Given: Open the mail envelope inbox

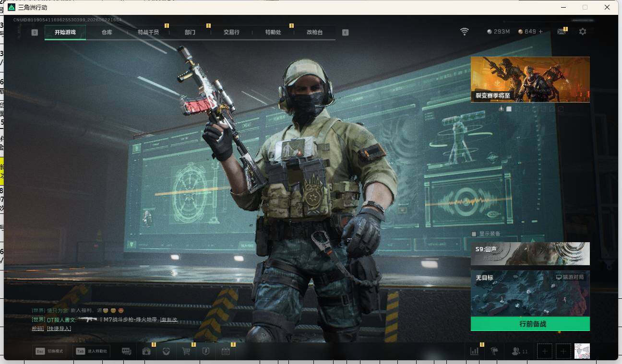Looking at the screenshot, I should tap(561, 32).
